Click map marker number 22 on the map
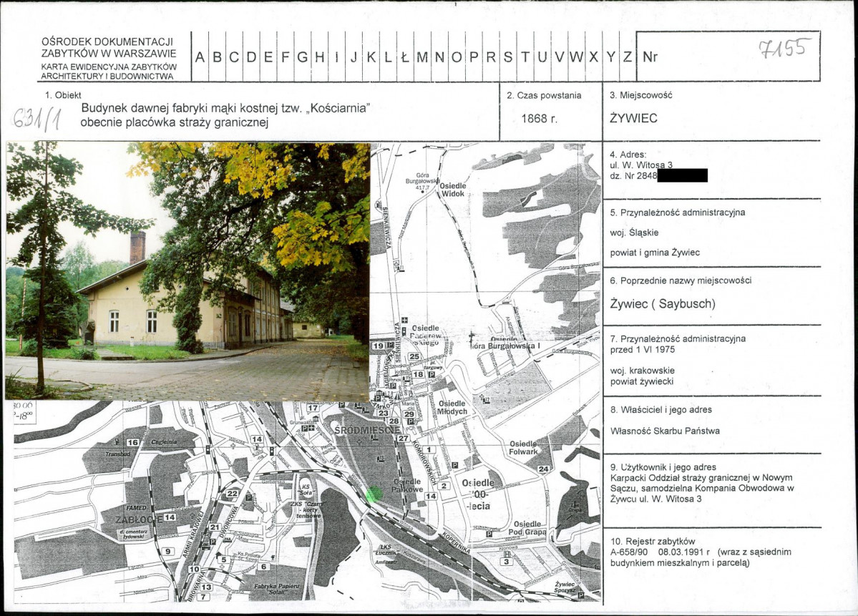 (x=233, y=493)
